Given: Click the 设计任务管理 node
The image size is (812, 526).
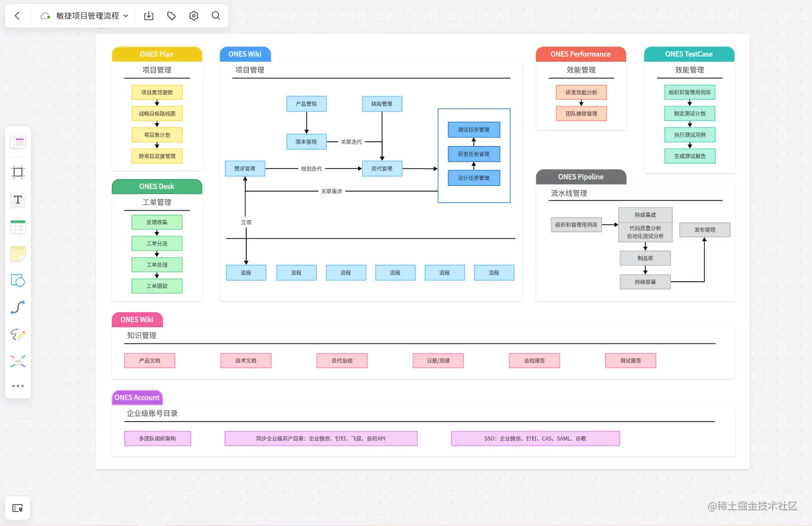Looking at the screenshot, I should (x=473, y=178).
